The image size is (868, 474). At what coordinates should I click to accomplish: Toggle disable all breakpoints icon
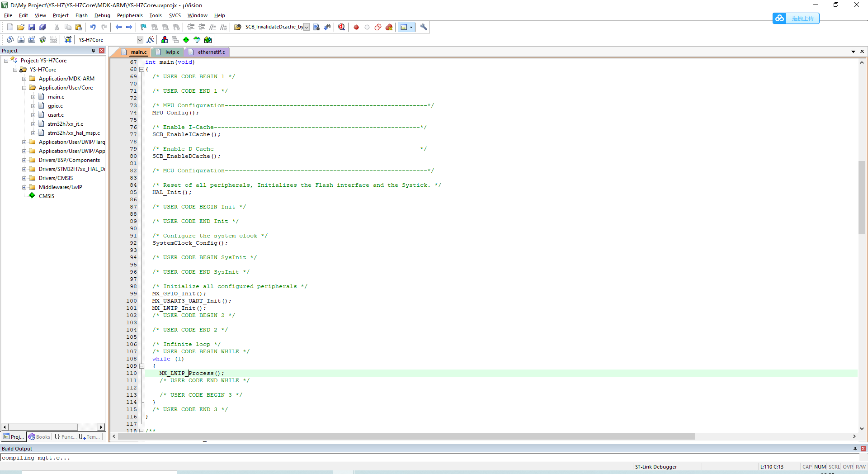click(378, 27)
